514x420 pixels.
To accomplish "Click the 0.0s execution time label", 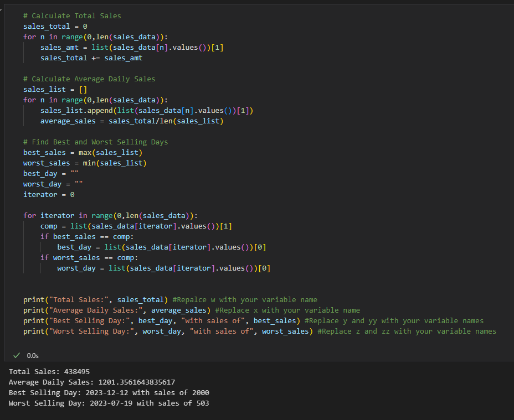I will pyautogui.click(x=33, y=356).
